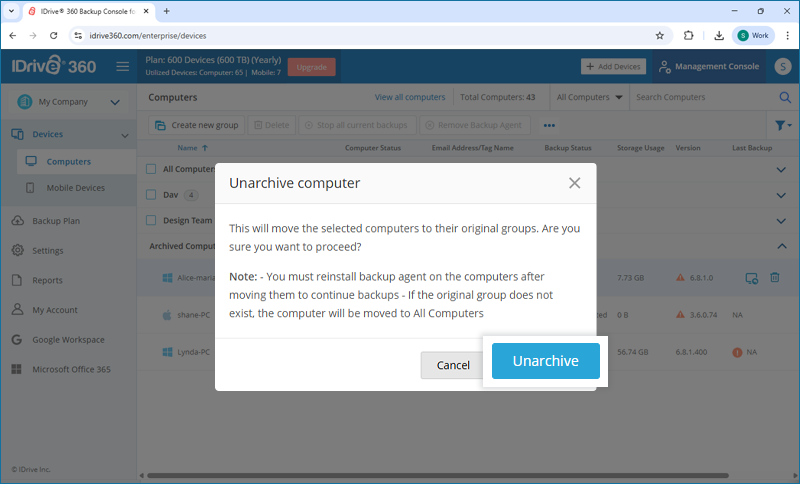Viewport: 800px width, 484px height.
Task: Expand the Design Team group chevron
Action: coord(781,221)
